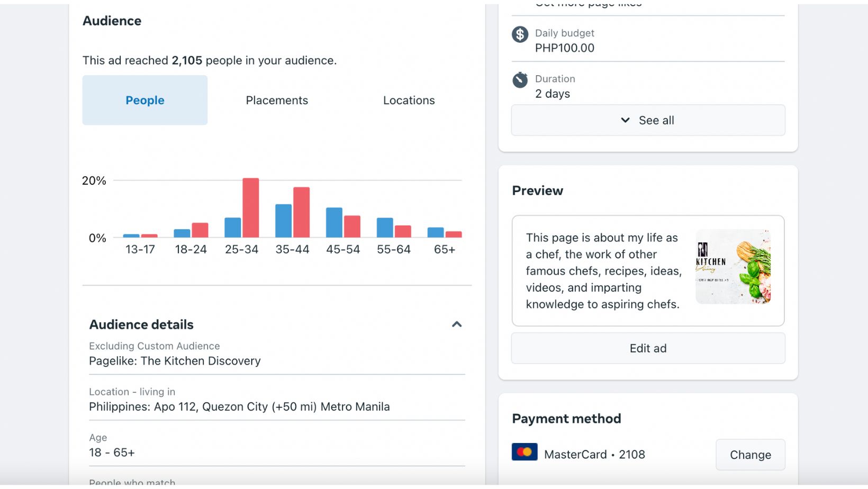Screen dimensions: 868x489
Task: Open the Placements tab
Action: point(277,100)
